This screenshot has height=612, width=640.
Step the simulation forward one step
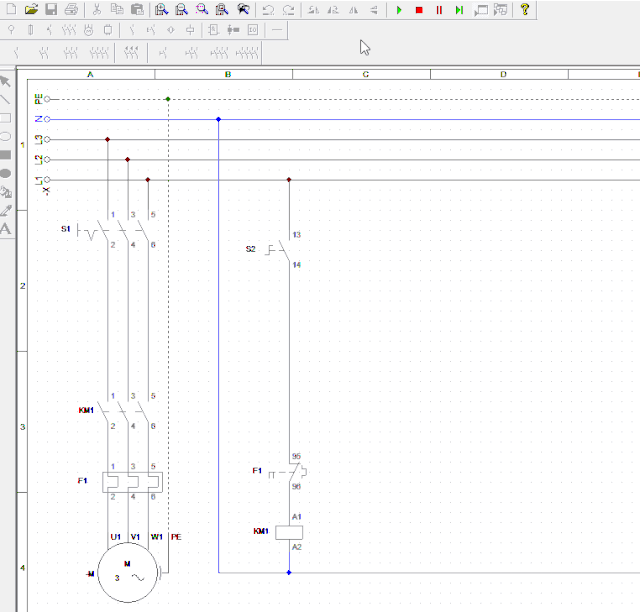tap(458, 10)
